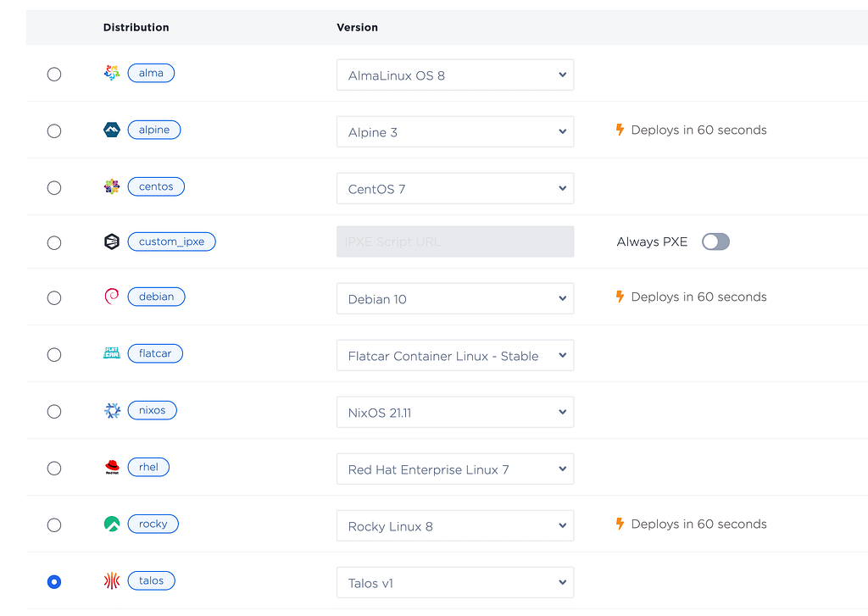Click the flatcar tag label
The width and height of the screenshot is (868, 616).
pos(156,353)
